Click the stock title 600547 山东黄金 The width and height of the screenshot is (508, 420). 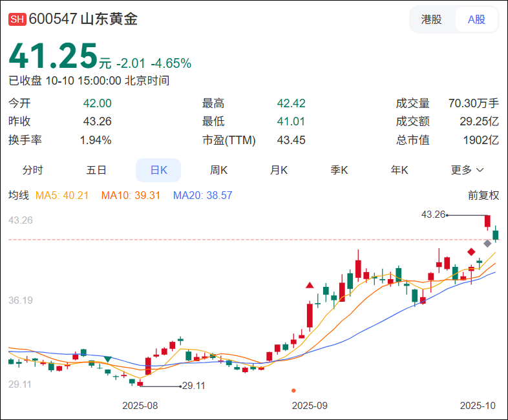click(x=83, y=19)
